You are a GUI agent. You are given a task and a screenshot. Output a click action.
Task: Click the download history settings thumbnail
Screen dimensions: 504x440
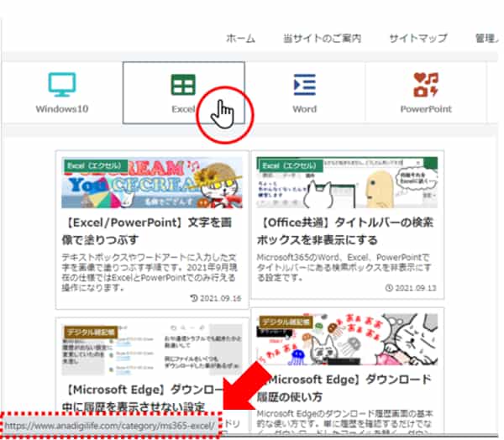pyautogui.click(x=152, y=349)
